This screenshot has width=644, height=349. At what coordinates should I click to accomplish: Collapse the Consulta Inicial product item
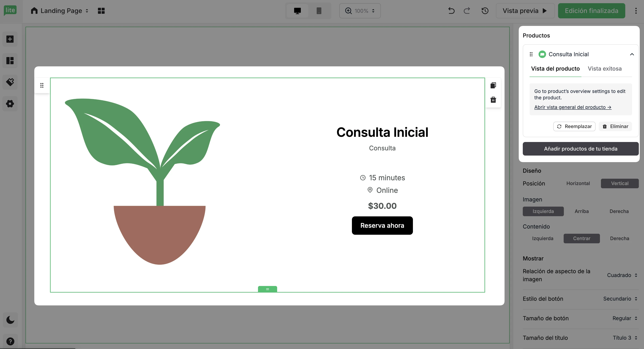pyautogui.click(x=632, y=54)
